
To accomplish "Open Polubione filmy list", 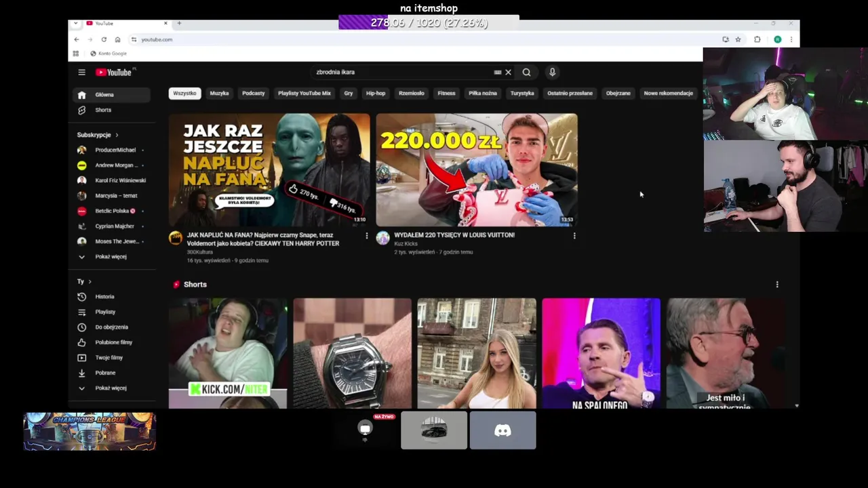I will pyautogui.click(x=111, y=342).
